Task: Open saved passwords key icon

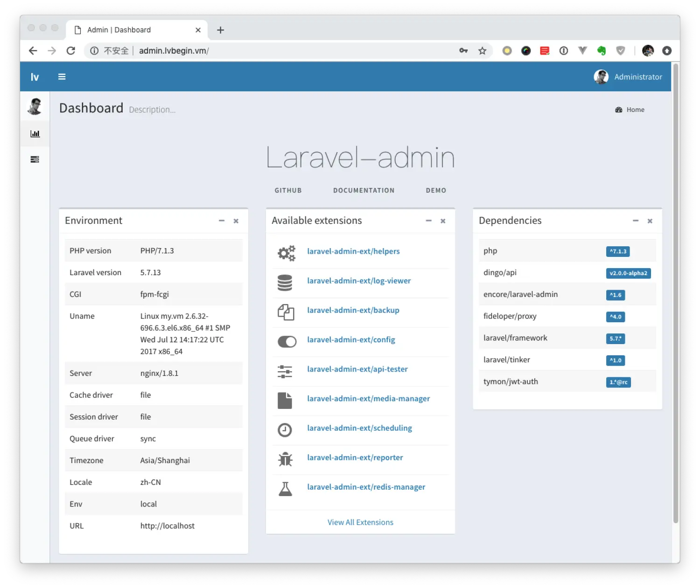Action: click(463, 51)
